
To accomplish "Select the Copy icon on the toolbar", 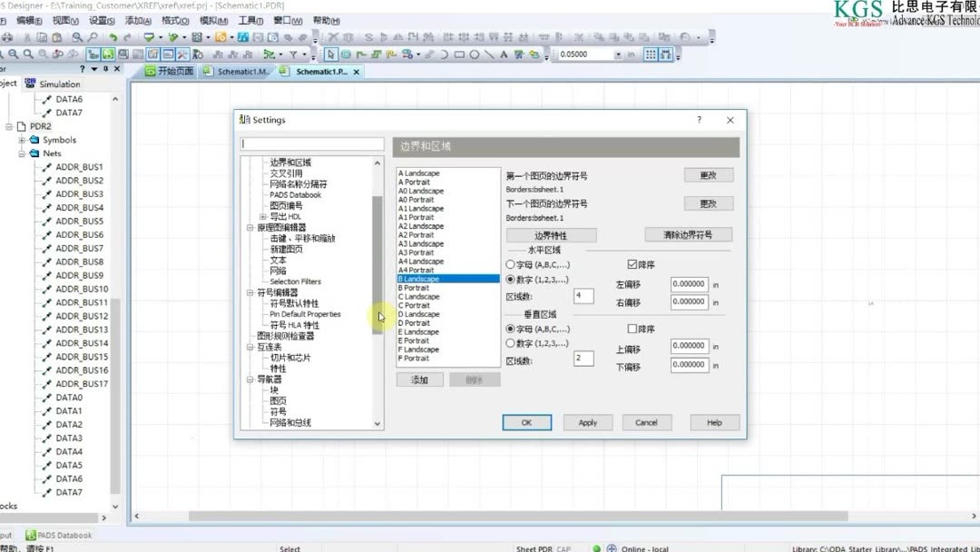I will pos(40,38).
